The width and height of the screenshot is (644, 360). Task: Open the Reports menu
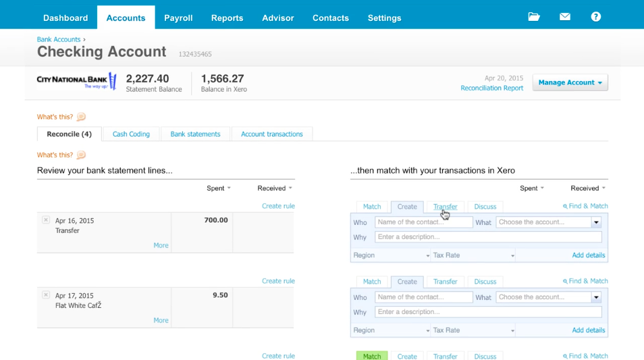point(227,18)
